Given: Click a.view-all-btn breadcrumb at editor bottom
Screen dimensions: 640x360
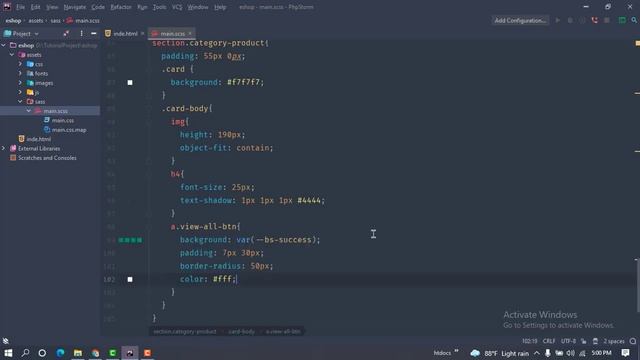Looking at the screenshot, I should [x=283, y=331].
